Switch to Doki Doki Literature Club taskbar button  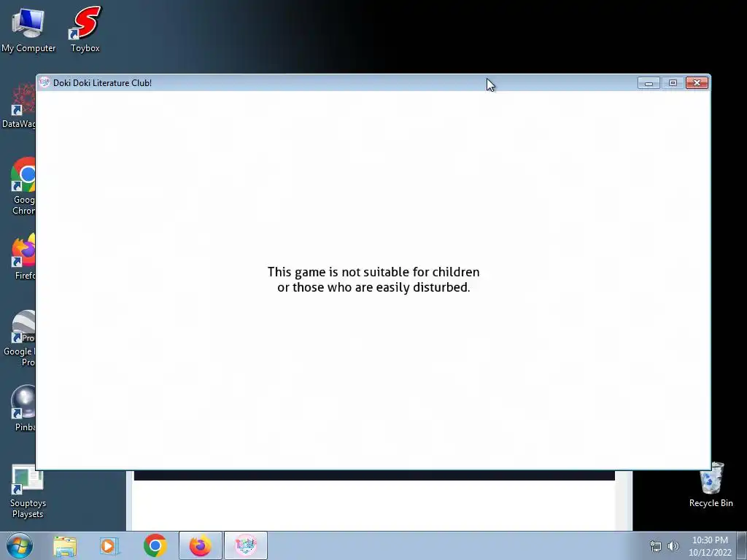pos(246,545)
